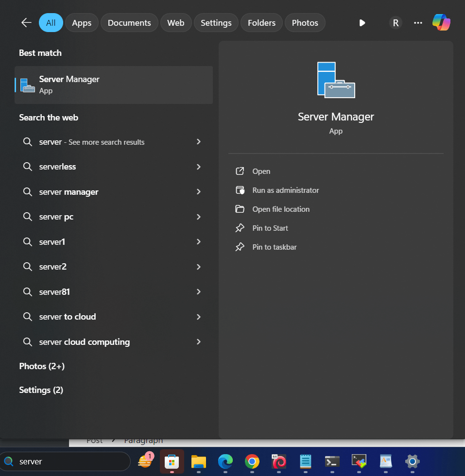Image resolution: width=465 pixels, height=476 pixels.
Task: Launch Microsoft Store from the taskbar
Action: 172,461
